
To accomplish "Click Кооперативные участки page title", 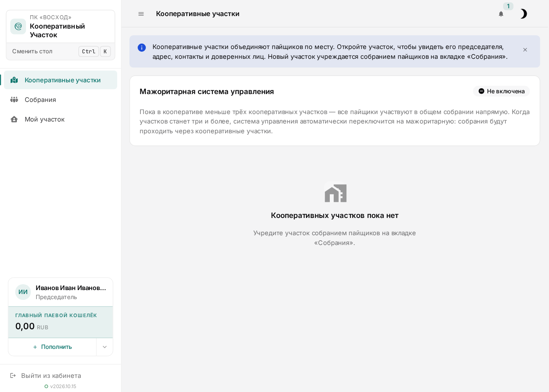I will coord(198,14).
